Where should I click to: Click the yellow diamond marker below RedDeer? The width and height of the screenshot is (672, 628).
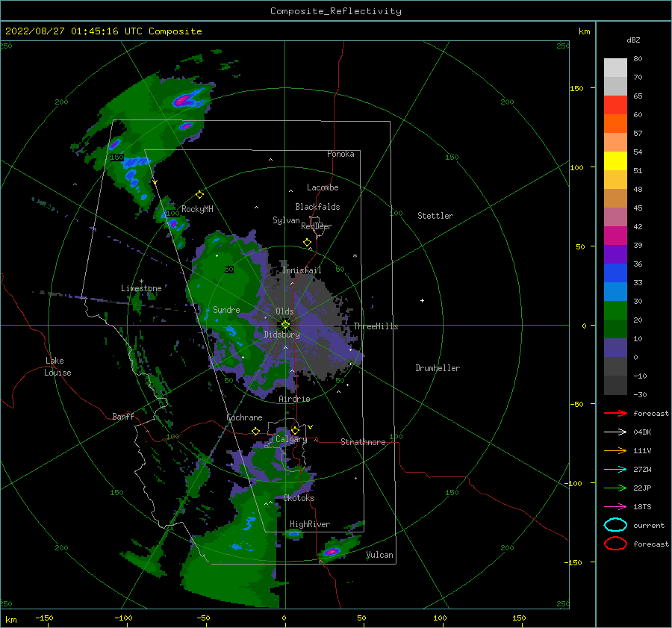pyautogui.click(x=307, y=243)
